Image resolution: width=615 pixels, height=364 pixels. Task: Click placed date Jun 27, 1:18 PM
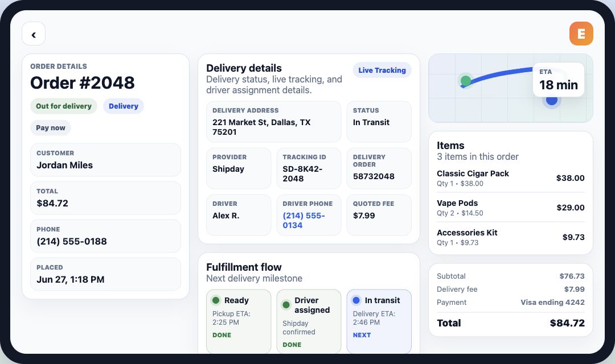pyautogui.click(x=70, y=279)
